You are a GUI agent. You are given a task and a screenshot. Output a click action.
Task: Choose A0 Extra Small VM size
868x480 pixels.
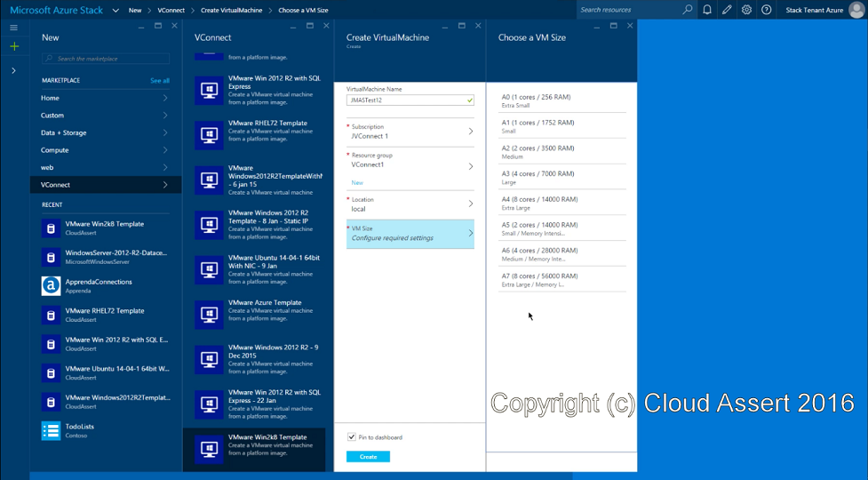[562, 100]
